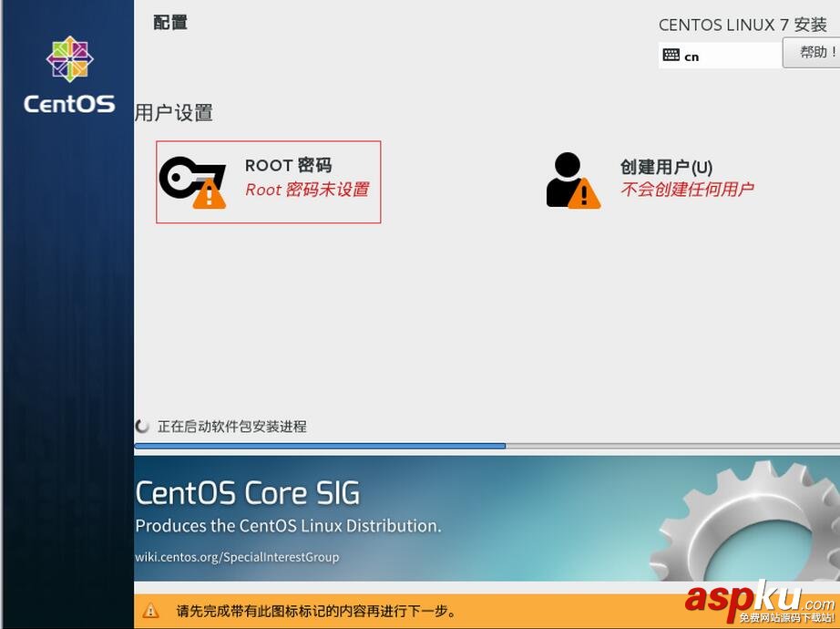Click the 不会创建任何用户 status text
This screenshot has width=840, height=629.
pos(687,189)
